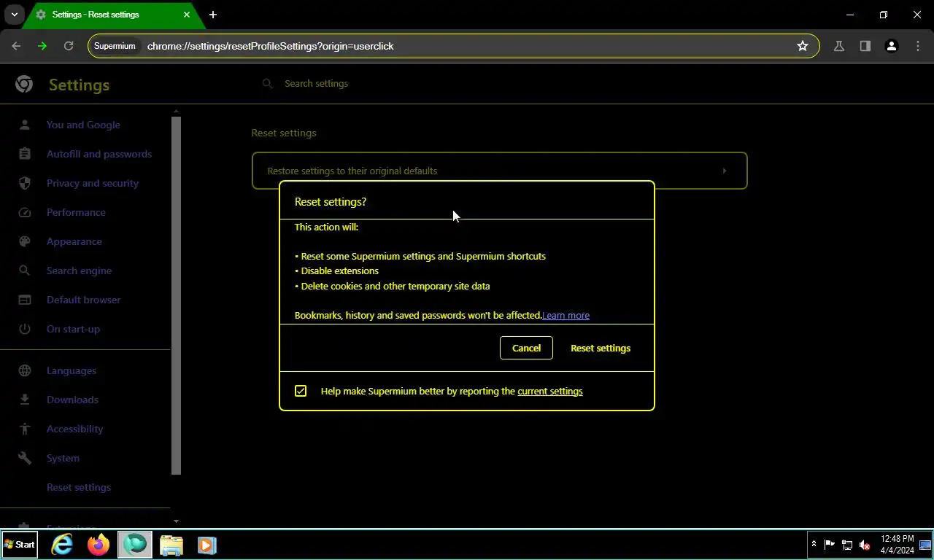The image size is (934, 560).
Task: Launch Internet Explorer from taskbar
Action: 62,545
